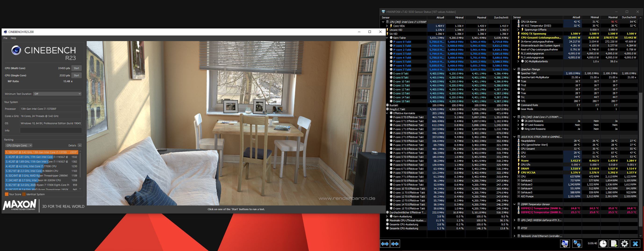644x251 pixels.
Task: Expand OC-Multiplikatorlimits row
Action: (x=518, y=61)
